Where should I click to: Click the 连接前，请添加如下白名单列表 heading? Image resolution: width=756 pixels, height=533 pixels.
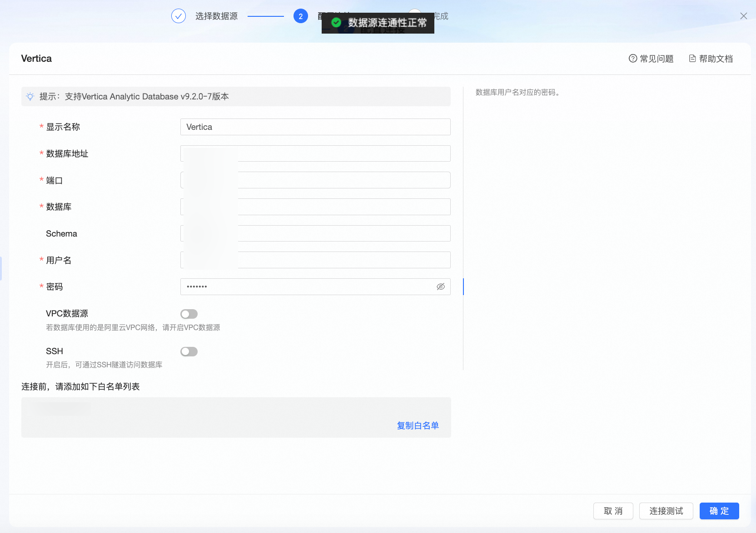(x=80, y=386)
